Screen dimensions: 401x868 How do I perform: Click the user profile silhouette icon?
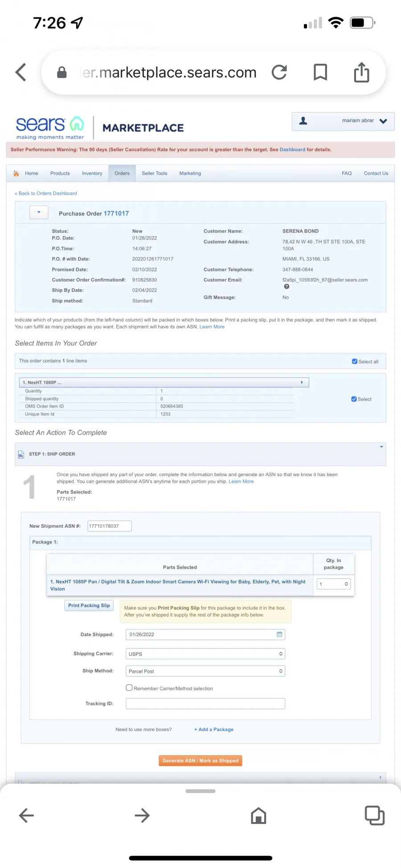pos(303,121)
